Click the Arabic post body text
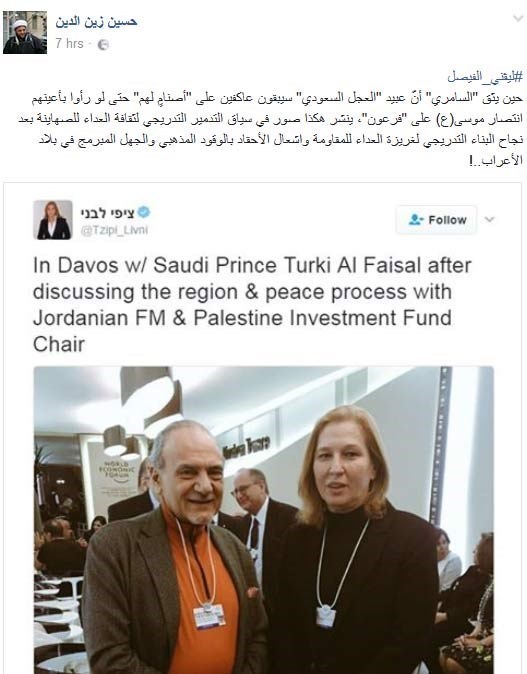Screen dimensions: 527x674 (270, 129)
